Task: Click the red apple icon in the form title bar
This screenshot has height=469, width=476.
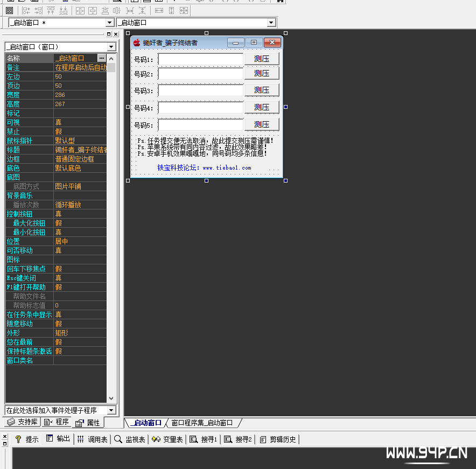Action: (137, 43)
